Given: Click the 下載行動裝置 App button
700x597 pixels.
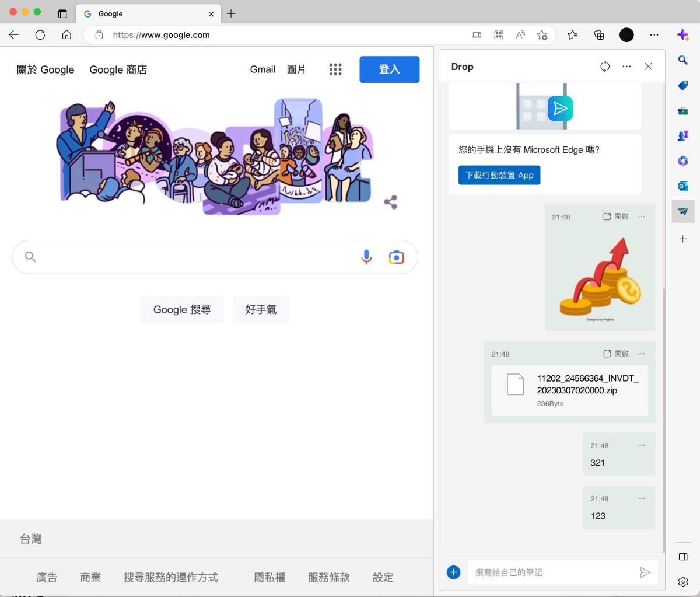Looking at the screenshot, I should click(x=499, y=175).
